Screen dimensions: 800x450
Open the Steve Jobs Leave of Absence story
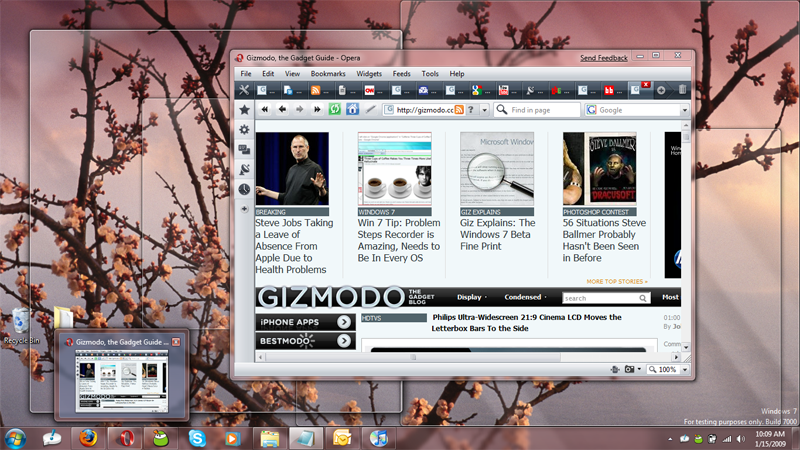294,246
